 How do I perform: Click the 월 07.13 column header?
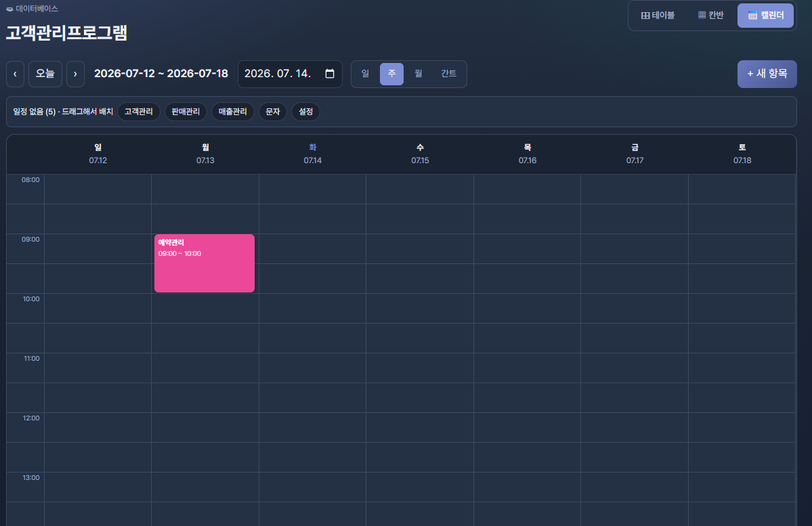pyautogui.click(x=205, y=154)
